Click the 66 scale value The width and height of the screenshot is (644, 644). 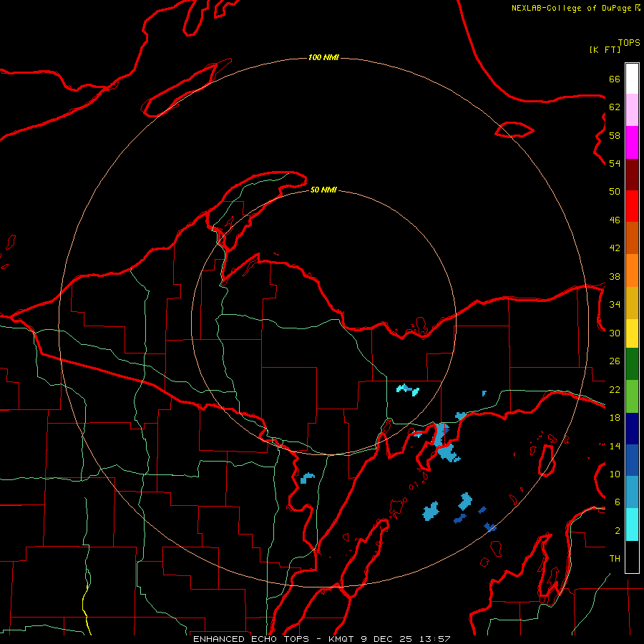(x=615, y=79)
